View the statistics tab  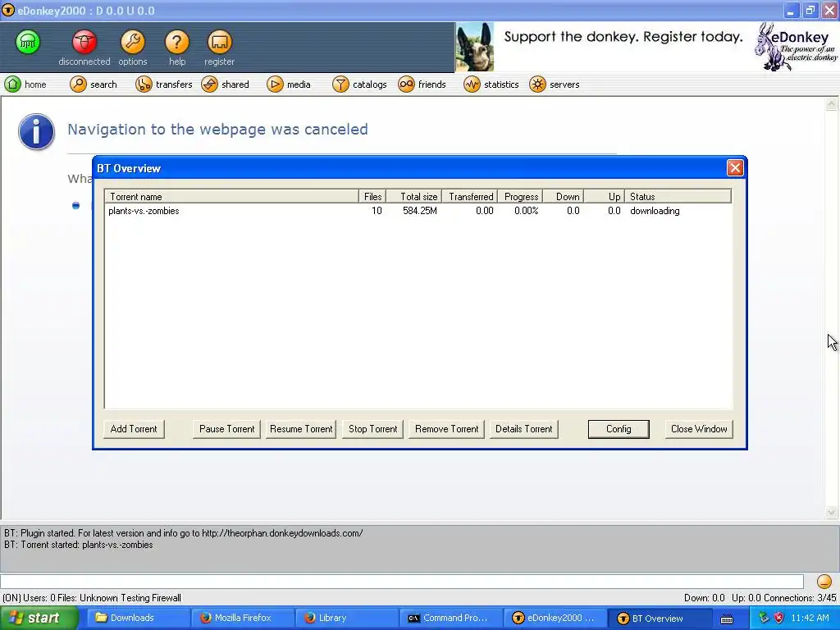[491, 84]
